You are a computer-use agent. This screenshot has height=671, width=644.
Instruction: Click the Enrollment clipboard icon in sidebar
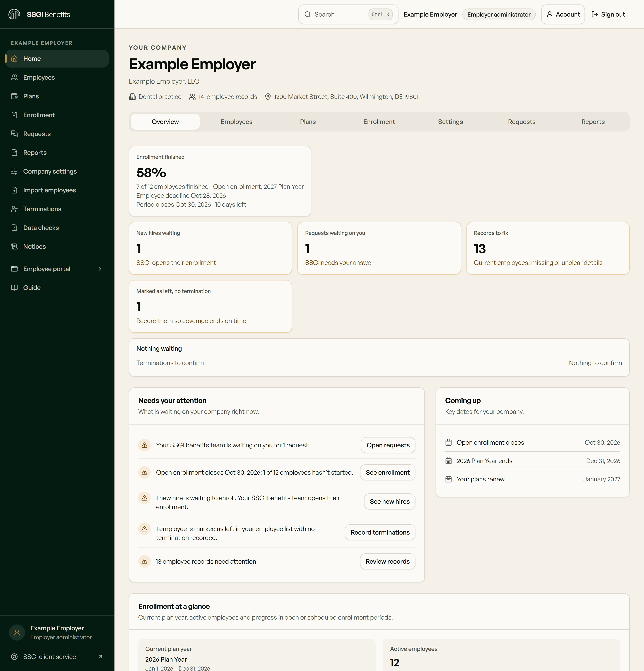click(14, 115)
